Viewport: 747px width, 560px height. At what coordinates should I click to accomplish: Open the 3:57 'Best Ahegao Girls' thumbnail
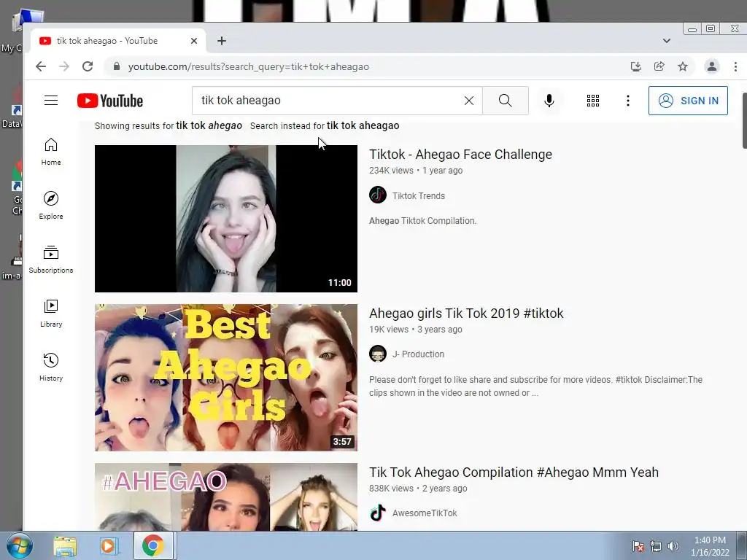click(226, 378)
